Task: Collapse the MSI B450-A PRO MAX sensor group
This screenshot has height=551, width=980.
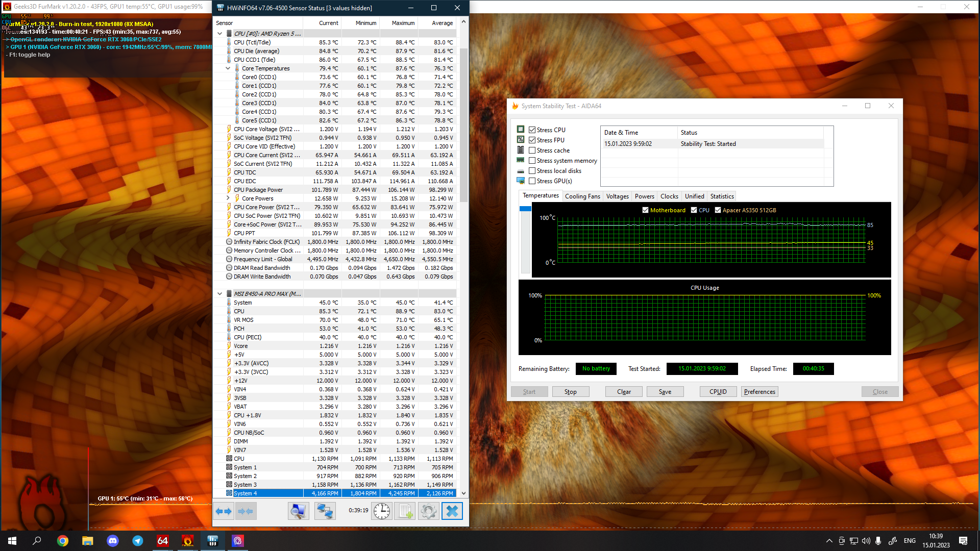Action: 220,294
